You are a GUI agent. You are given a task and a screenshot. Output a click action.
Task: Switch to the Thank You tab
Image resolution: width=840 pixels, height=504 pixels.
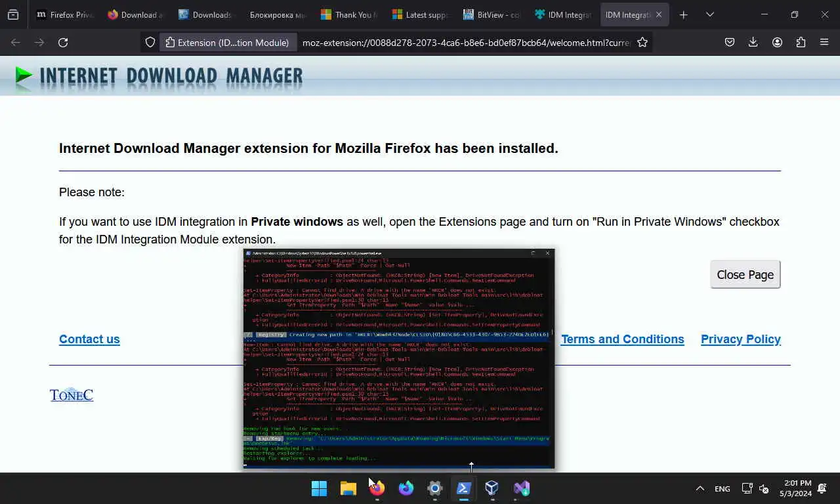click(349, 14)
